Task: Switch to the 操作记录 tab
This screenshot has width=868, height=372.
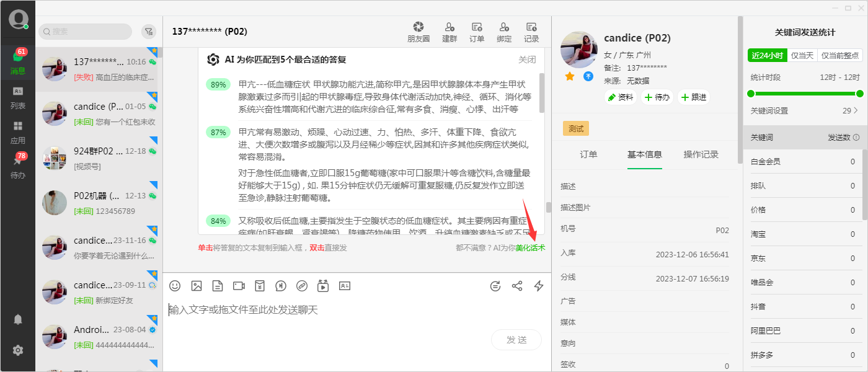Action: tap(701, 154)
